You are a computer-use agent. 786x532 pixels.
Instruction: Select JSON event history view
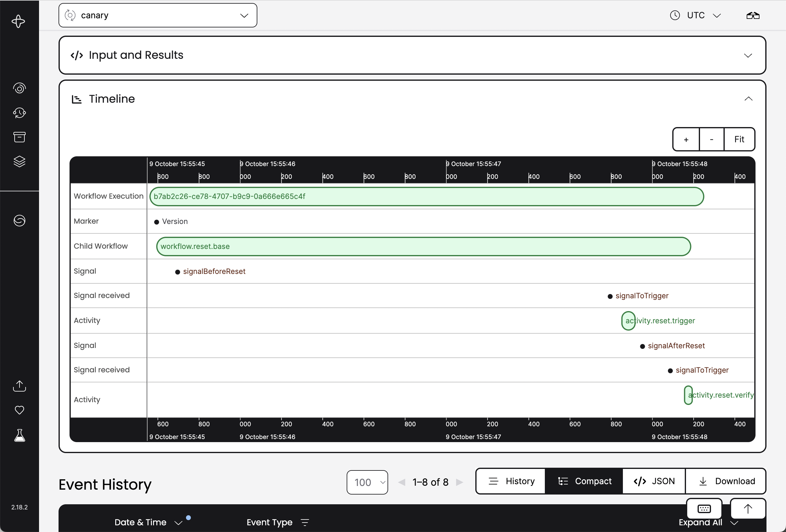(x=653, y=481)
